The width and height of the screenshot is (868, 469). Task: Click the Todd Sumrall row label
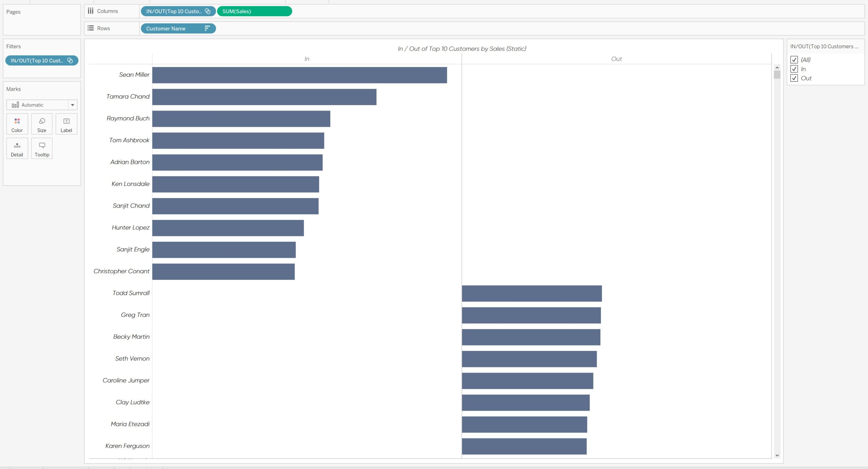(x=131, y=293)
